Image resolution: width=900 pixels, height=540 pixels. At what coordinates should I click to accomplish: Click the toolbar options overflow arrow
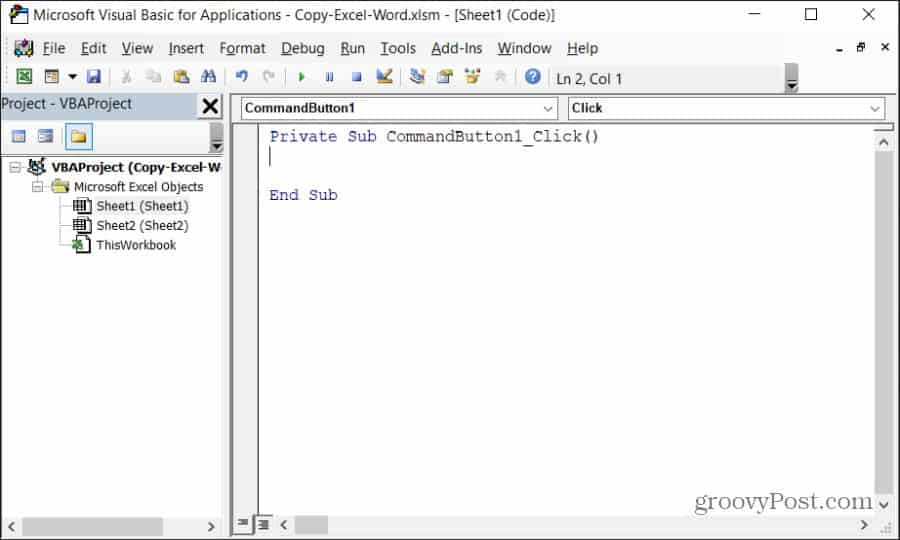coord(792,78)
